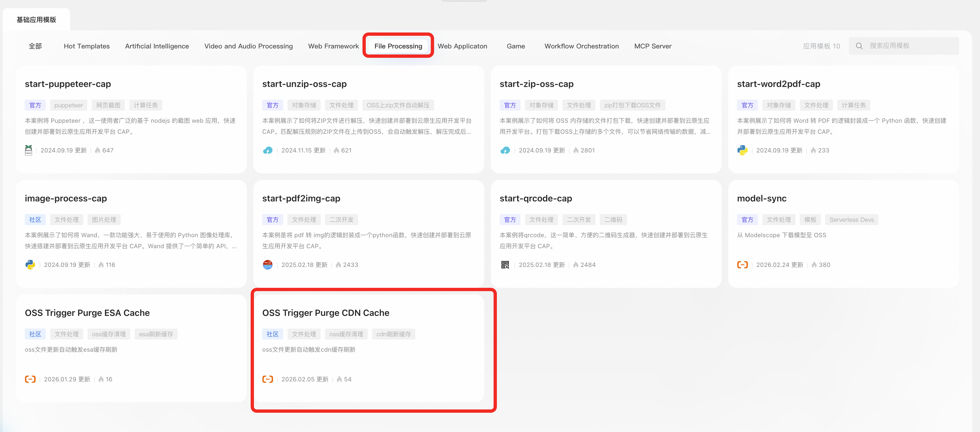Viewport: 980px width, 432px height.
Task: Open the Web Applicaton tab
Action: click(x=462, y=46)
